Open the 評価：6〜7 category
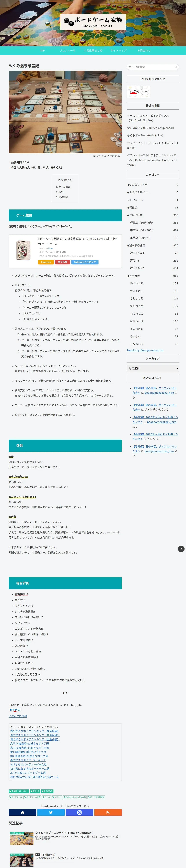The width and height of the screenshot is (186, 868). [x=154, y=268]
